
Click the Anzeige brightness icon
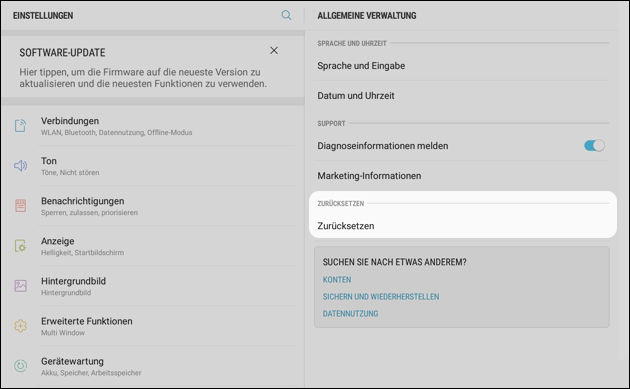tap(20, 246)
